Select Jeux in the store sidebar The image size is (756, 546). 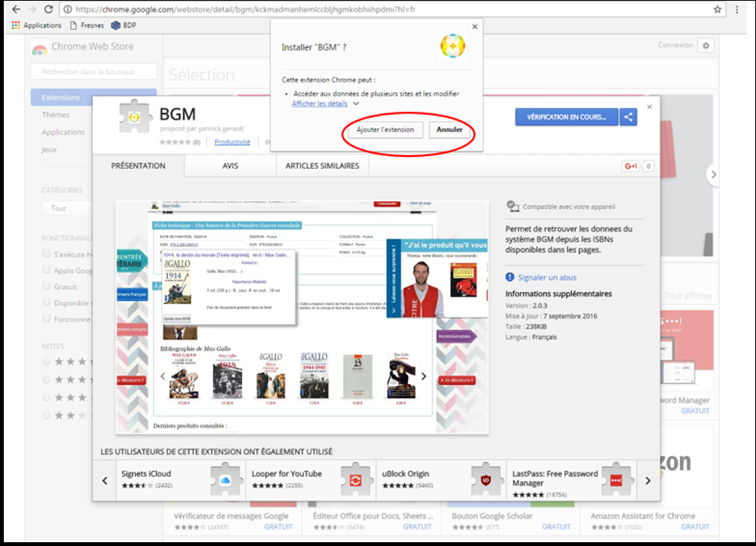pos(49,149)
